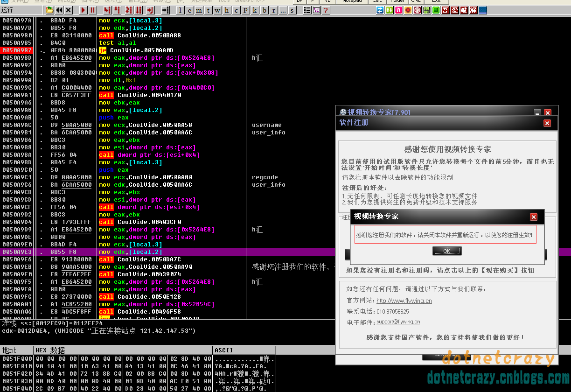
Task: Step into using the toolbar icon
Action: point(107,10)
